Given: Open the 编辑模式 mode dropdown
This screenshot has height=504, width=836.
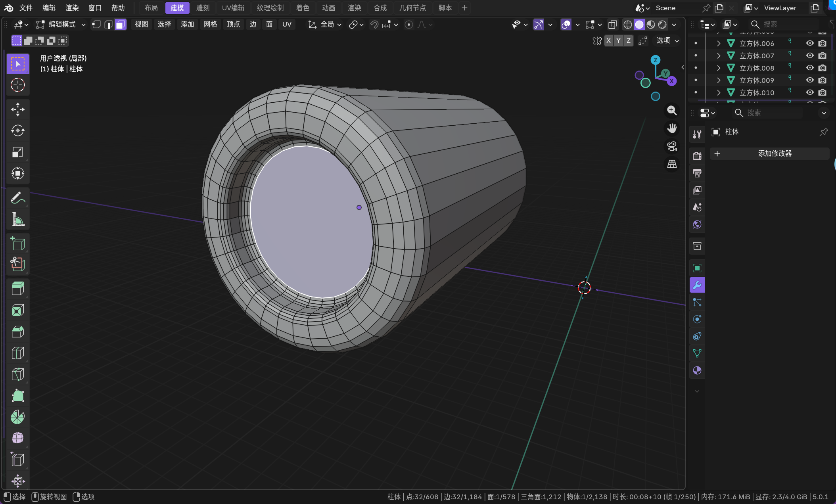Looking at the screenshot, I should (x=61, y=25).
